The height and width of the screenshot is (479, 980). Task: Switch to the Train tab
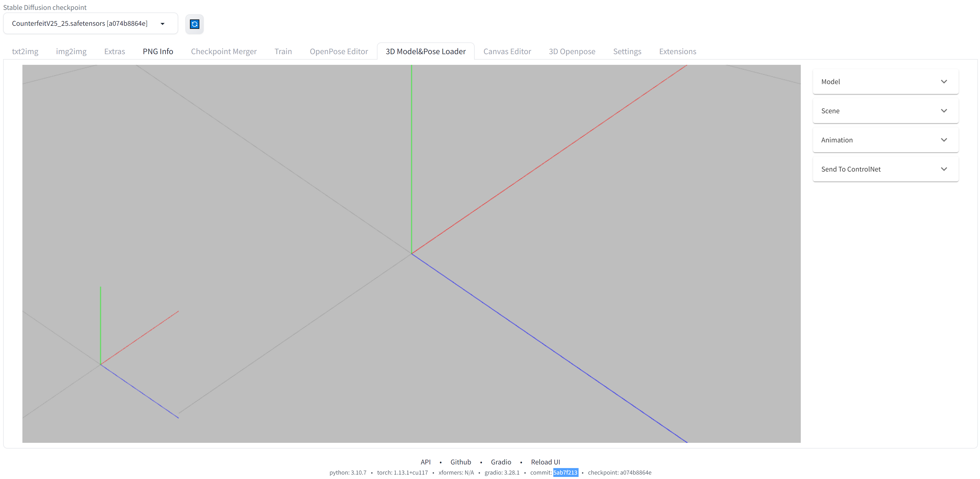(x=283, y=51)
